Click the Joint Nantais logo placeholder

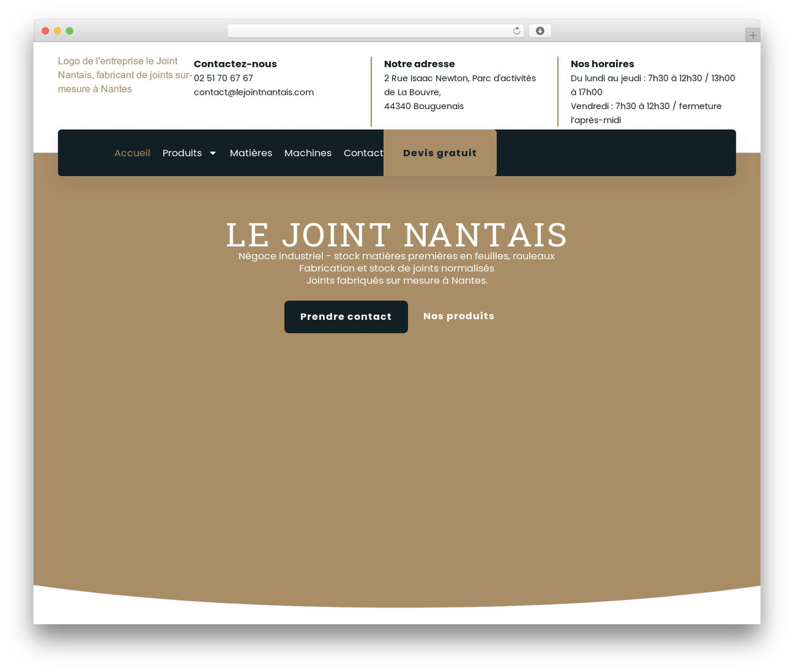(x=125, y=75)
